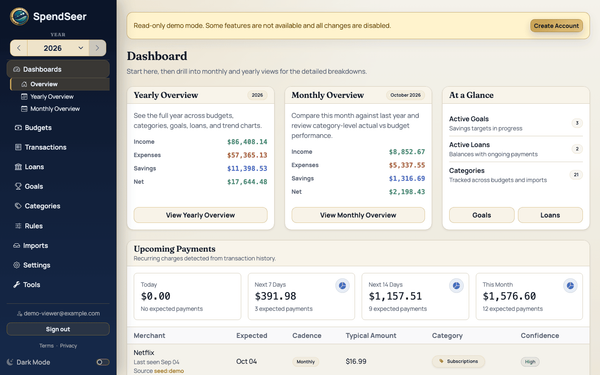Click the Today payments card

[x=188, y=296]
